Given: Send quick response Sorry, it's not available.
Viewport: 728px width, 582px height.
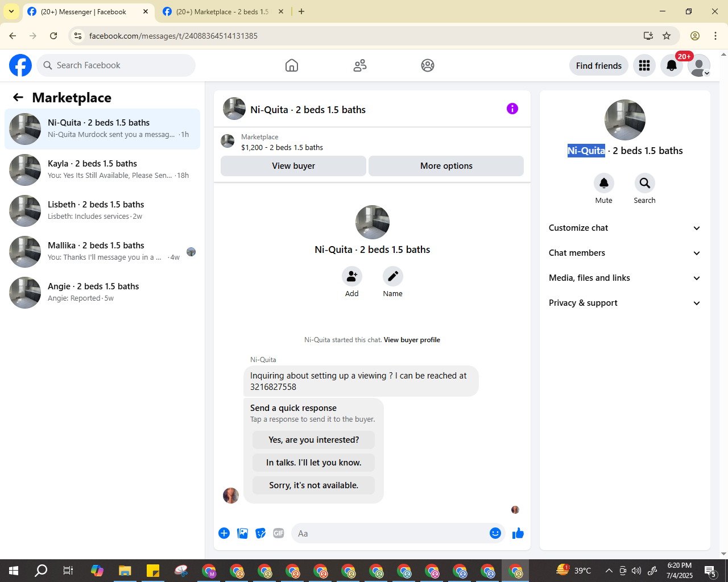Looking at the screenshot, I should (314, 485).
